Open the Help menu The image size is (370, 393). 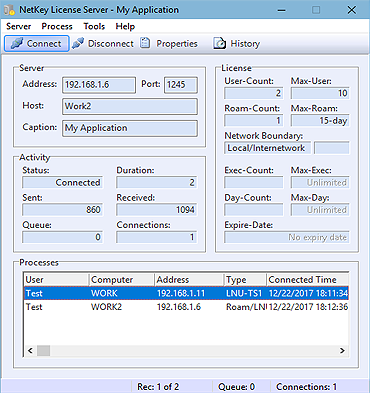pyautogui.click(x=125, y=26)
